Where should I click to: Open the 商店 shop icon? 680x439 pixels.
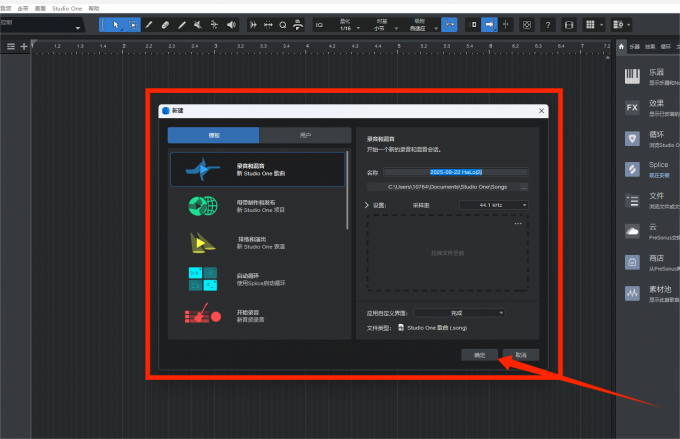coord(632,262)
